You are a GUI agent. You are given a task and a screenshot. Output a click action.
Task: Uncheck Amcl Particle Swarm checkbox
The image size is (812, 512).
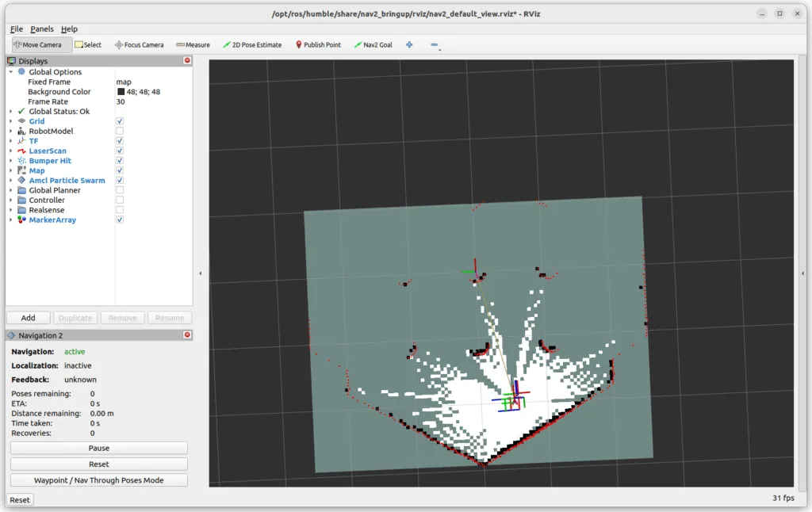click(x=120, y=180)
